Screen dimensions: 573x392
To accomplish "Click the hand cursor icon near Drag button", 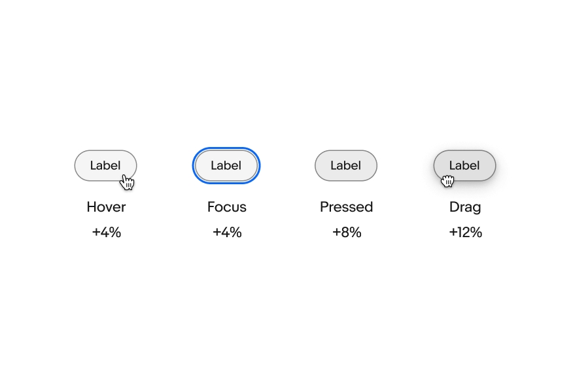I will pyautogui.click(x=447, y=181).
